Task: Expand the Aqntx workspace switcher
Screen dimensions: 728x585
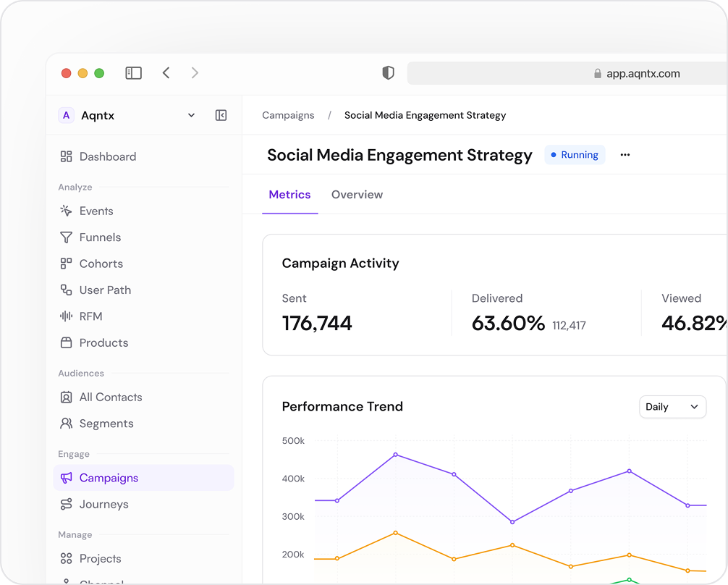Action: 191,115
